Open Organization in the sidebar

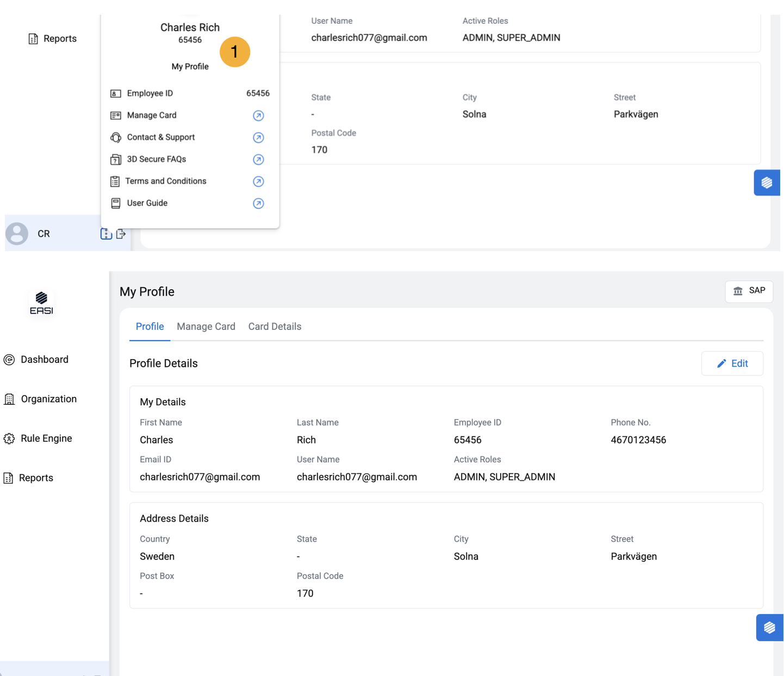(48, 399)
